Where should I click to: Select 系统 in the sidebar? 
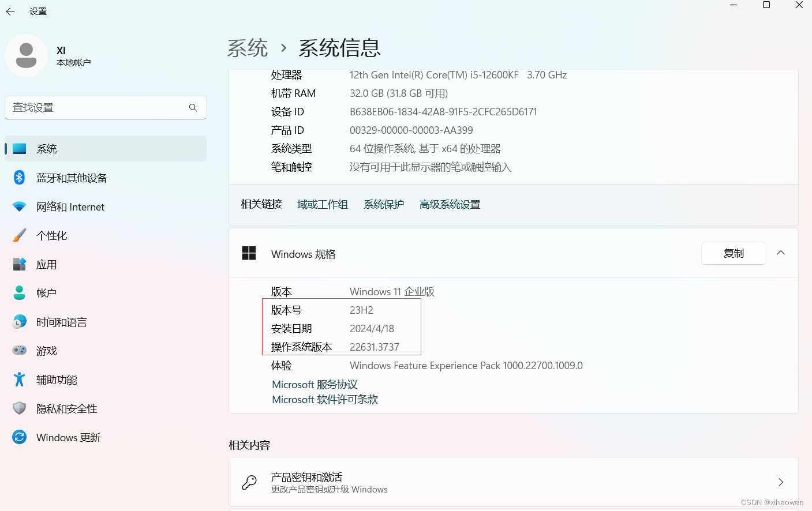tap(106, 149)
